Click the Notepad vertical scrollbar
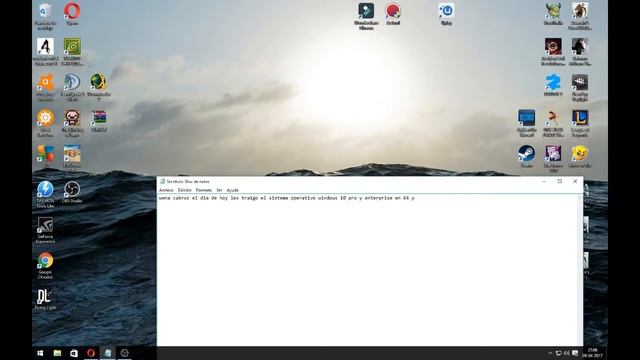640x360 pixels. (x=581, y=270)
